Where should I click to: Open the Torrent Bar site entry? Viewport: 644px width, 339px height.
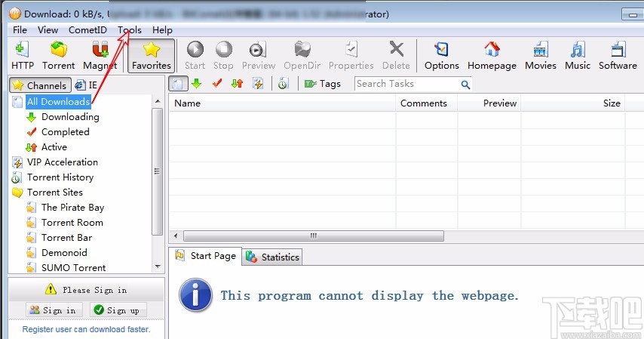point(66,238)
